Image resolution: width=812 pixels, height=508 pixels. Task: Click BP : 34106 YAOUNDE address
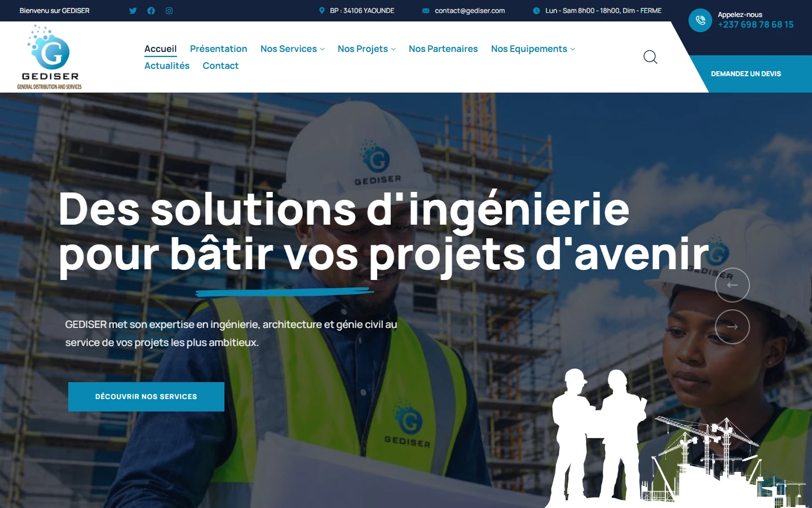(x=362, y=11)
